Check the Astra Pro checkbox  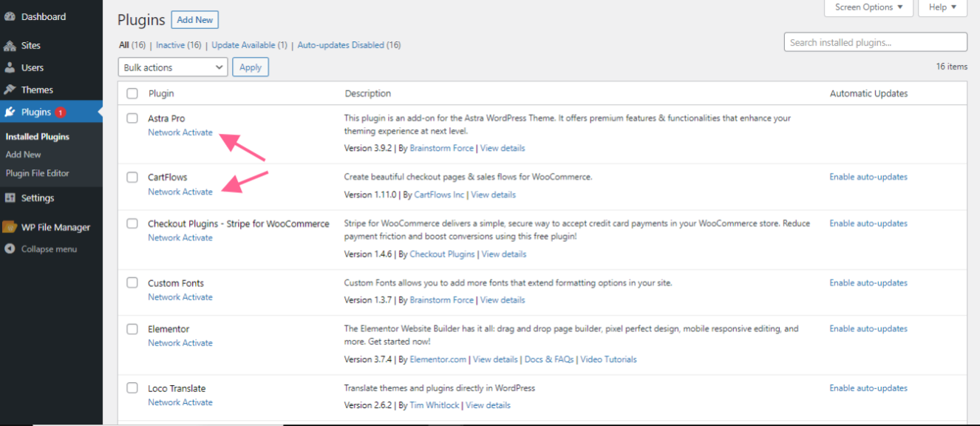point(132,118)
